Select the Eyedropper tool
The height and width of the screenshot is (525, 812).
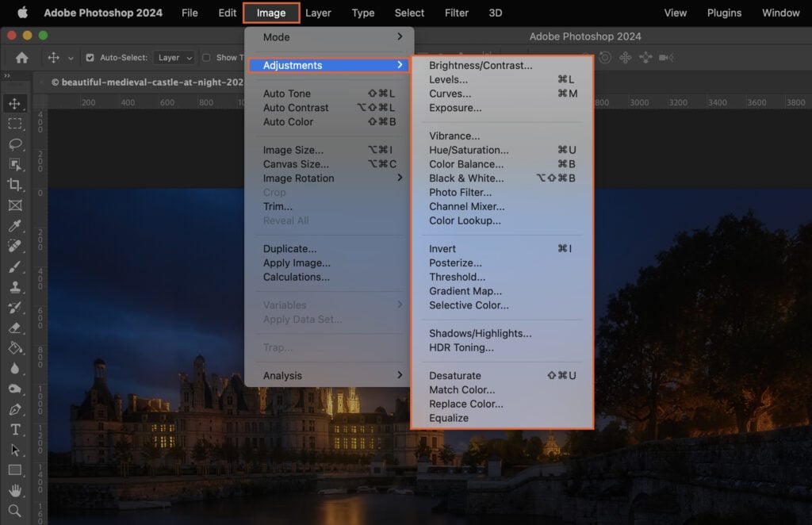tap(16, 228)
